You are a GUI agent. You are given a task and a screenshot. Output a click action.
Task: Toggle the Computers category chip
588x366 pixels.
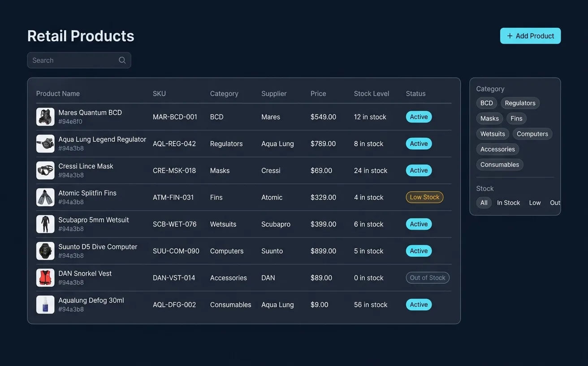click(532, 134)
